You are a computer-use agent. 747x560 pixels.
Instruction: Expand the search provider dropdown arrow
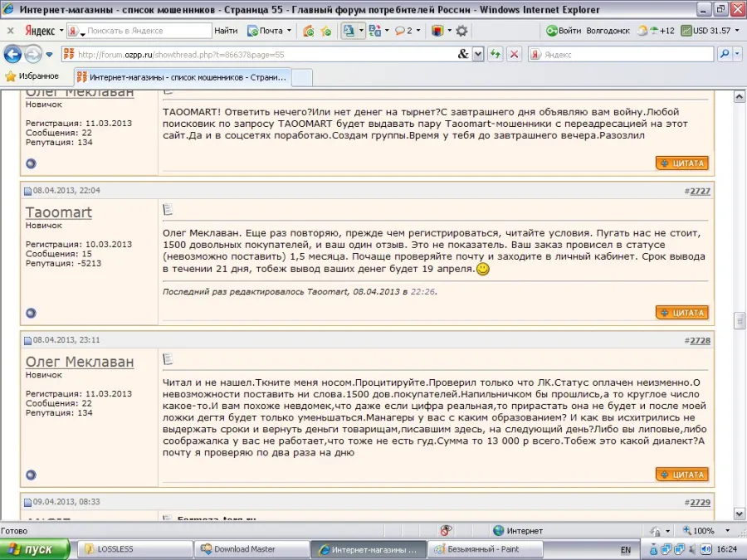click(x=738, y=54)
